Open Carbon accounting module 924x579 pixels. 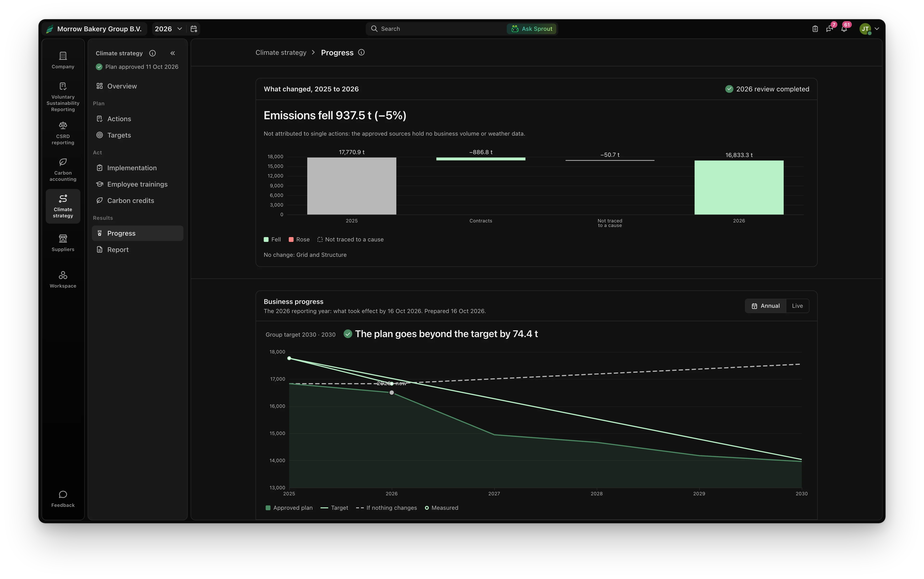tap(63, 170)
